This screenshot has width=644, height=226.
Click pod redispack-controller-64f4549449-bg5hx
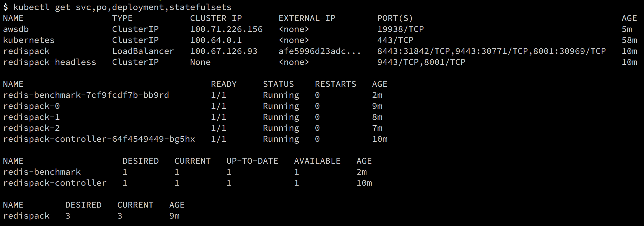point(99,139)
